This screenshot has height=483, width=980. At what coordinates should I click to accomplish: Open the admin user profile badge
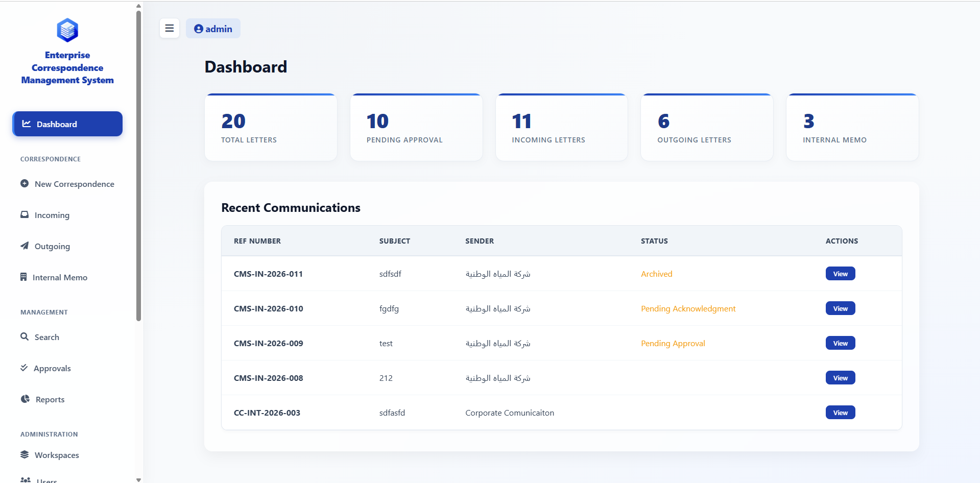tap(213, 28)
